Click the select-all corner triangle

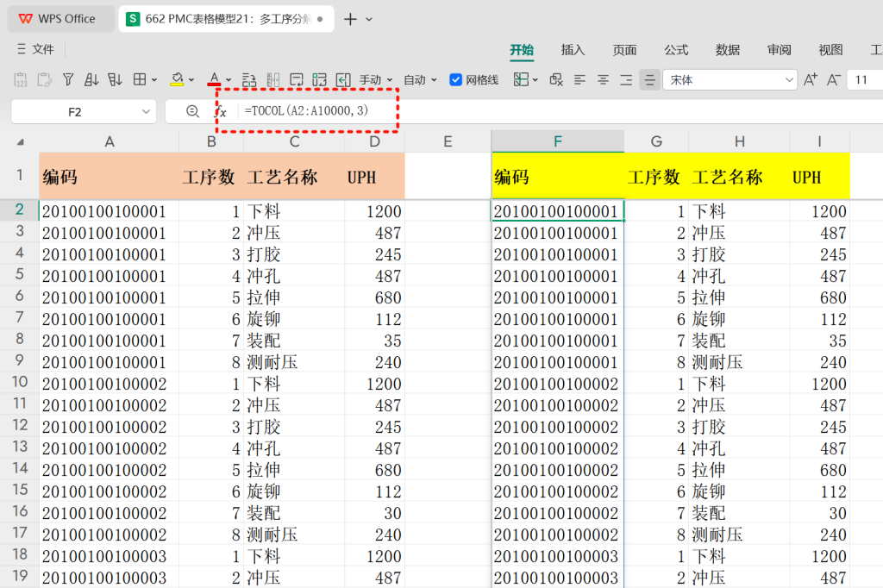tap(21, 142)
